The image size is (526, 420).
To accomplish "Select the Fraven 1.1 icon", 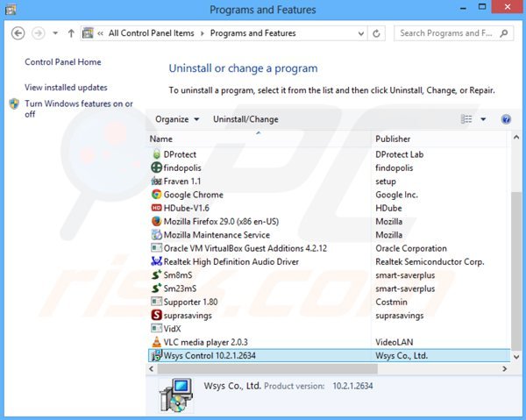I will 156,182.
